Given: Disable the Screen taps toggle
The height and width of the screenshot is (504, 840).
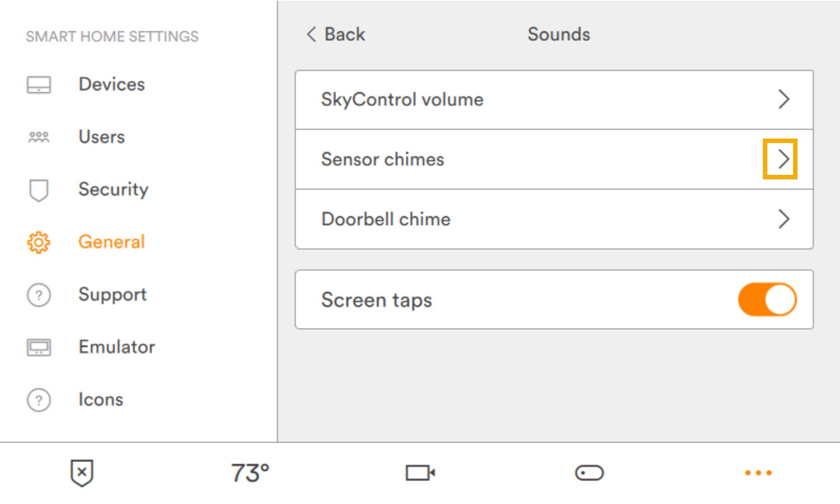Looking at the screenshot, I should (x=767, y=299).
